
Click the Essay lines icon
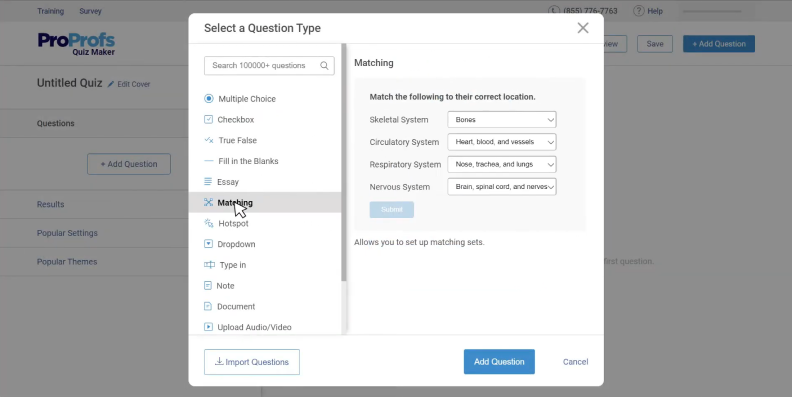point(208,181)
